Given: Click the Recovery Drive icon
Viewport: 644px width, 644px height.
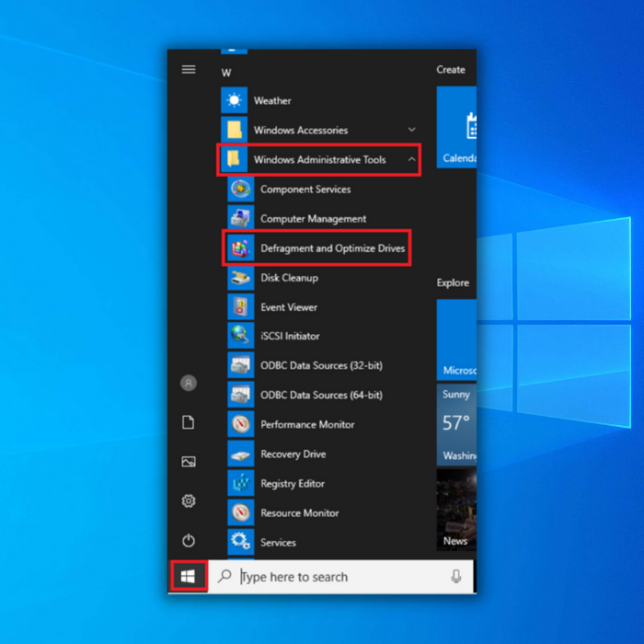Looking at the screenshot, I should click(241, 454).
